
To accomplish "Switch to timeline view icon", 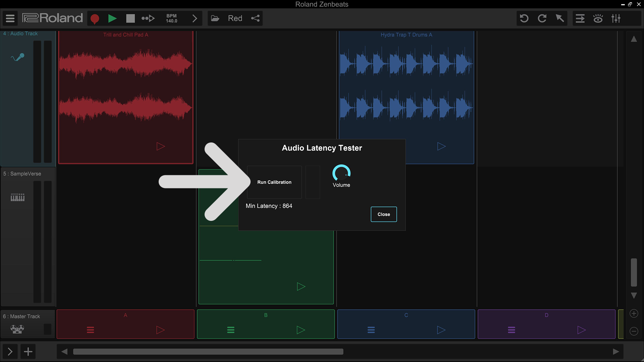I will coord(580,18).
